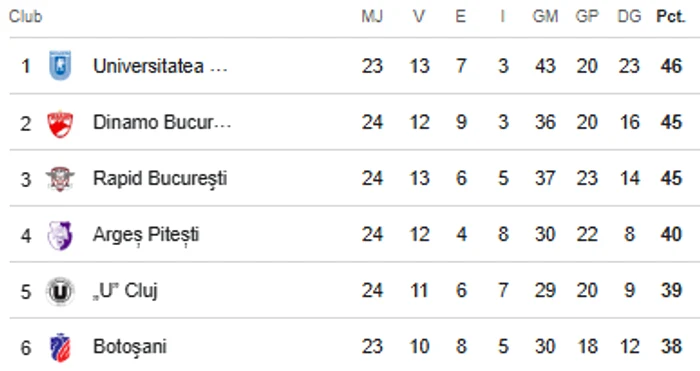The width and height of the screenshot is (700, 371).
Task: Click the Argeș Pitești purple crest
Action: tap(60, 235)
